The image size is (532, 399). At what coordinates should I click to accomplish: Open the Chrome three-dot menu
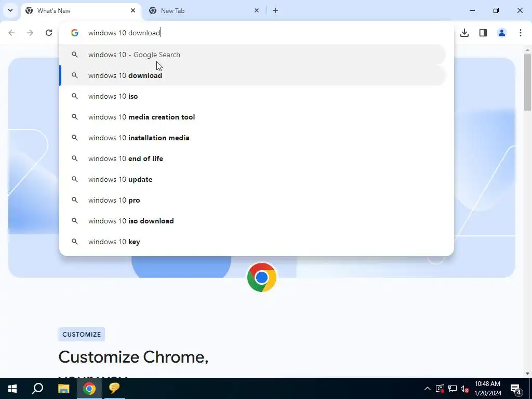tap(521, 33)
